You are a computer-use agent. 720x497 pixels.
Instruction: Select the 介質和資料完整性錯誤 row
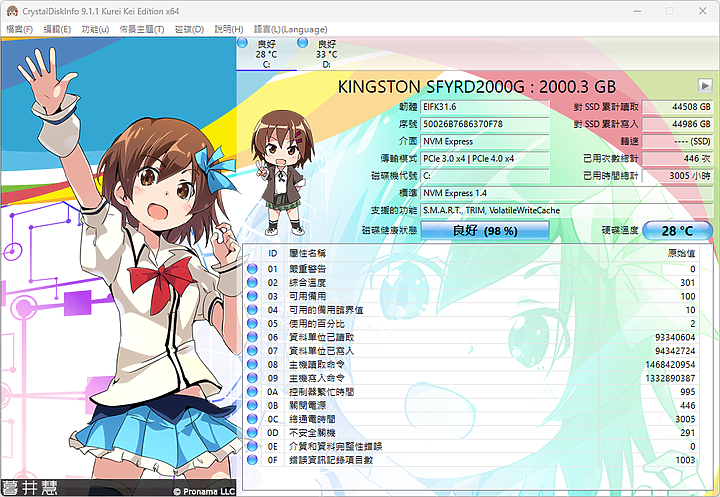472,446
